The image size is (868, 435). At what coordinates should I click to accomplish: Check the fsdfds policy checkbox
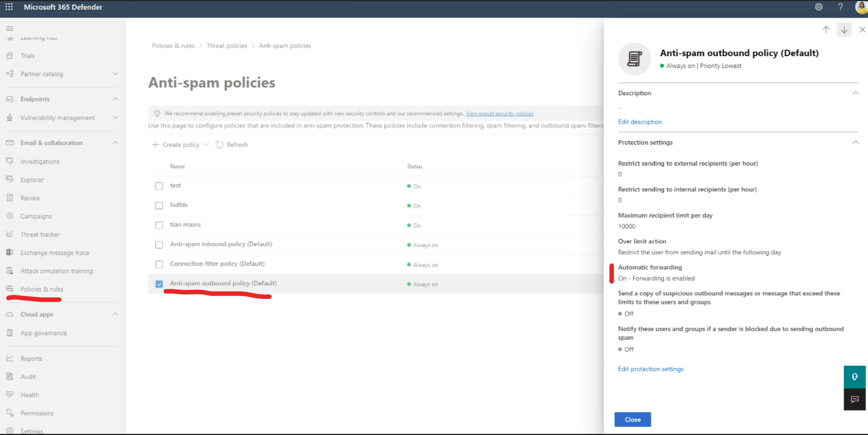point(159,205)
